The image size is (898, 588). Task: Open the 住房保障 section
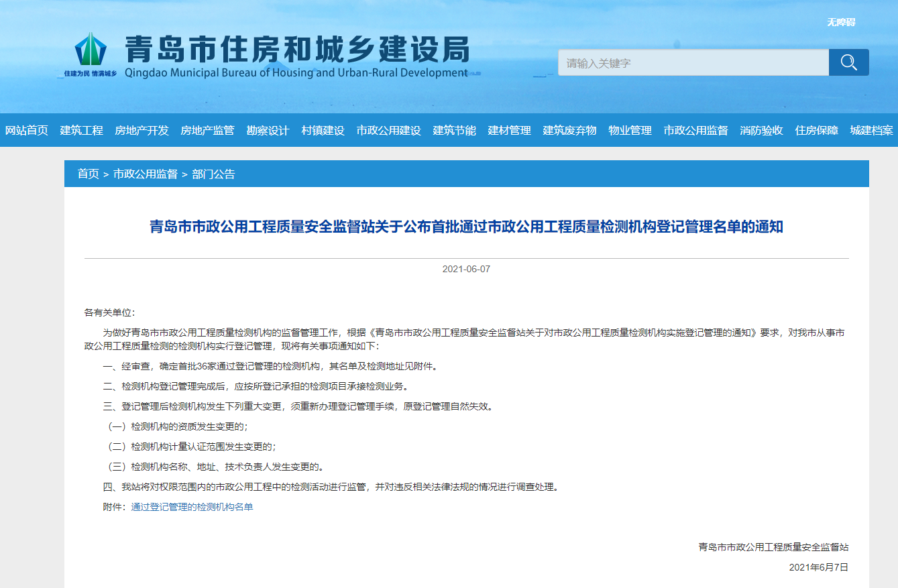[816, 131]
